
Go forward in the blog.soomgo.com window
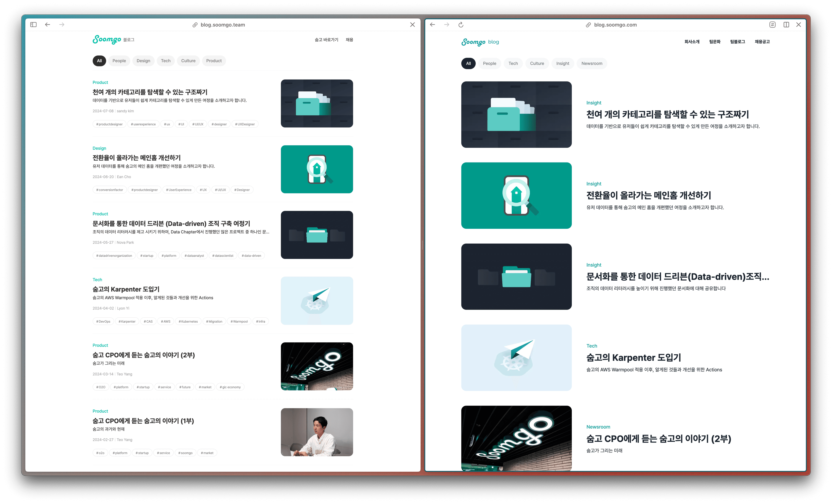point(447,25)
